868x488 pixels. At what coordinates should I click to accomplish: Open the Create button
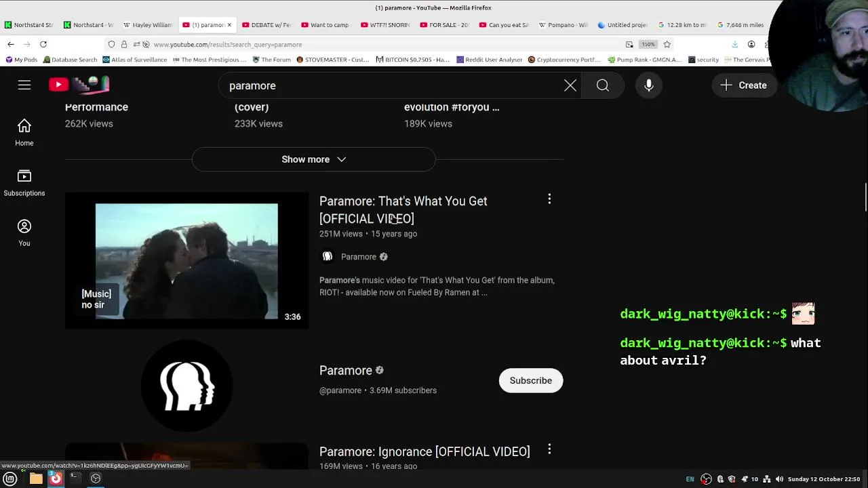pos(744,85)
